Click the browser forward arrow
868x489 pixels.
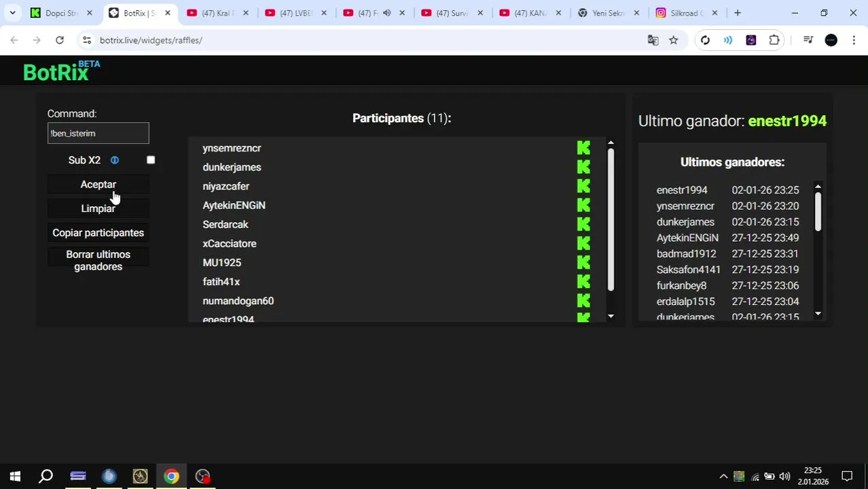coord(37,41)
